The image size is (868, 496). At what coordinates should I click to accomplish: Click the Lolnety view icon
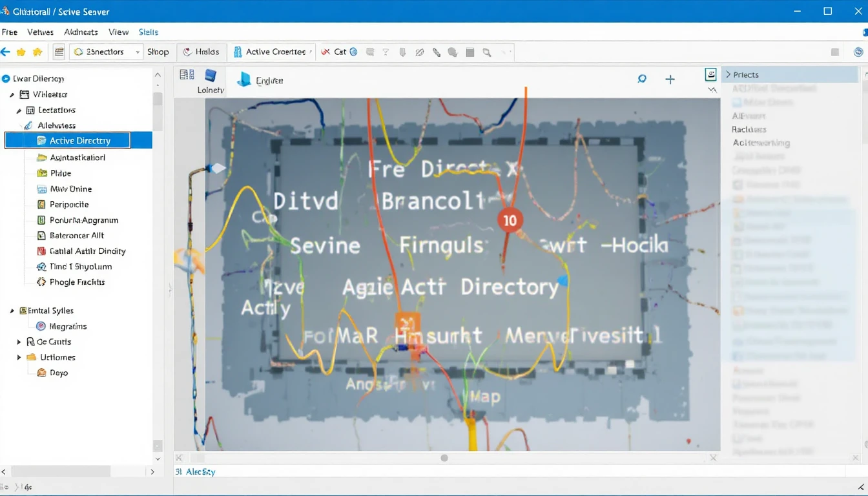[x=211, y=76]
